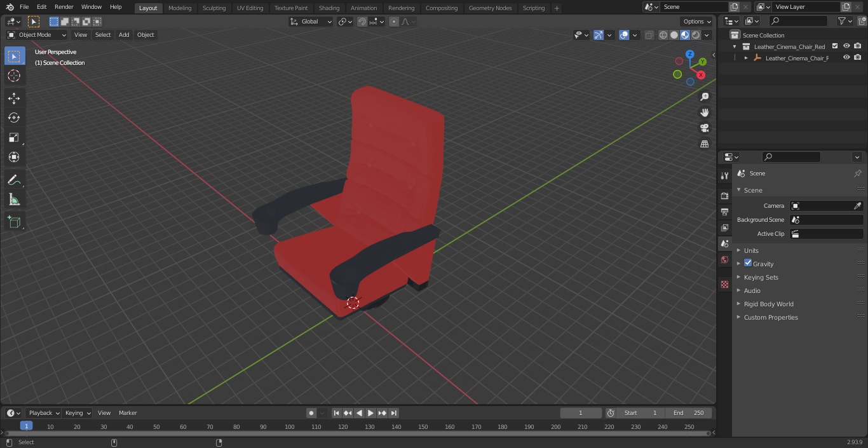The height and width of the screenshot is (448, 868).
Task: Open the Texture properties tab
Action: 724,285
